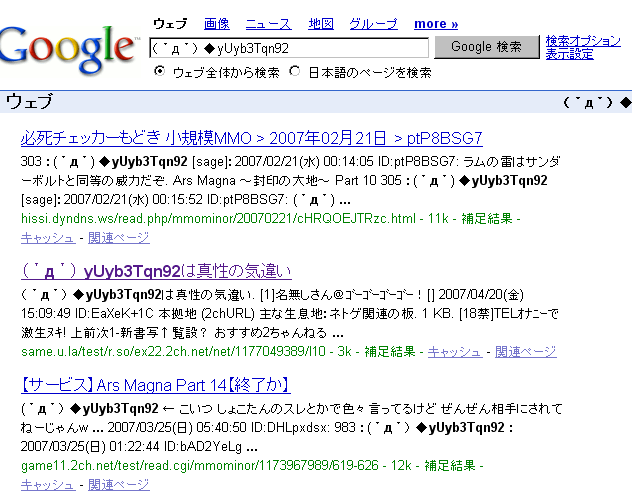Click the ウェブ heading in blue bar

pos(29,101)
